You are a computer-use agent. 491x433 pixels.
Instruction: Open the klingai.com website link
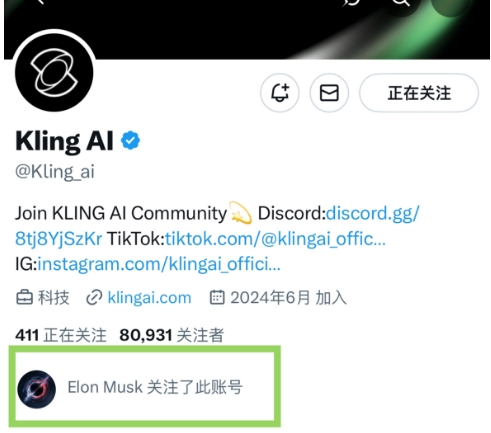point(149,298)
